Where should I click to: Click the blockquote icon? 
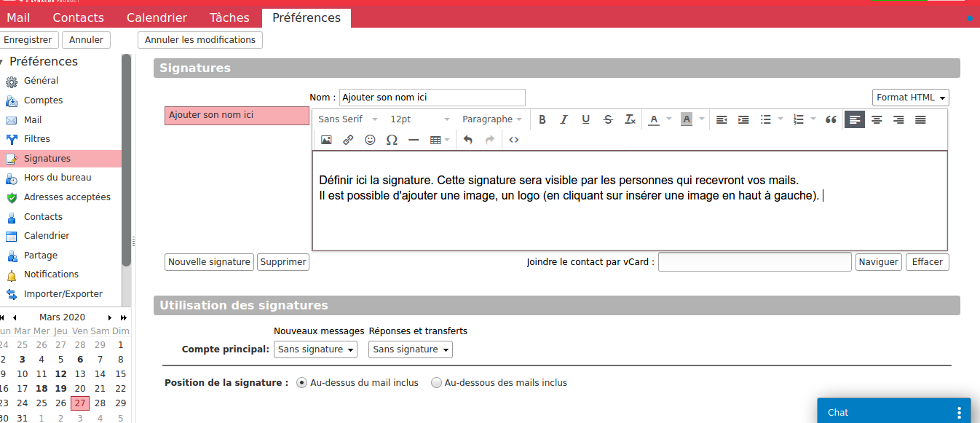831,119
